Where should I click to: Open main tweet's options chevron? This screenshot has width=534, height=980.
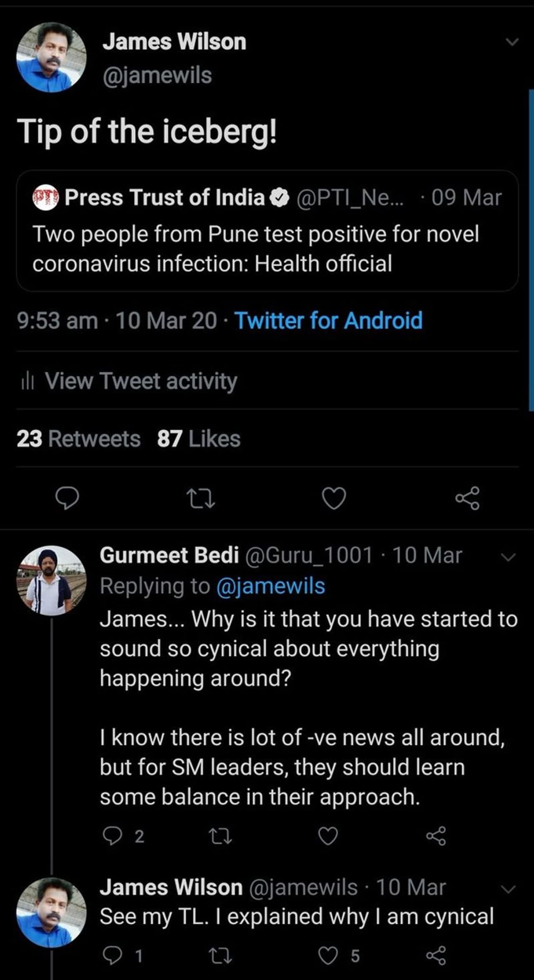511,42
